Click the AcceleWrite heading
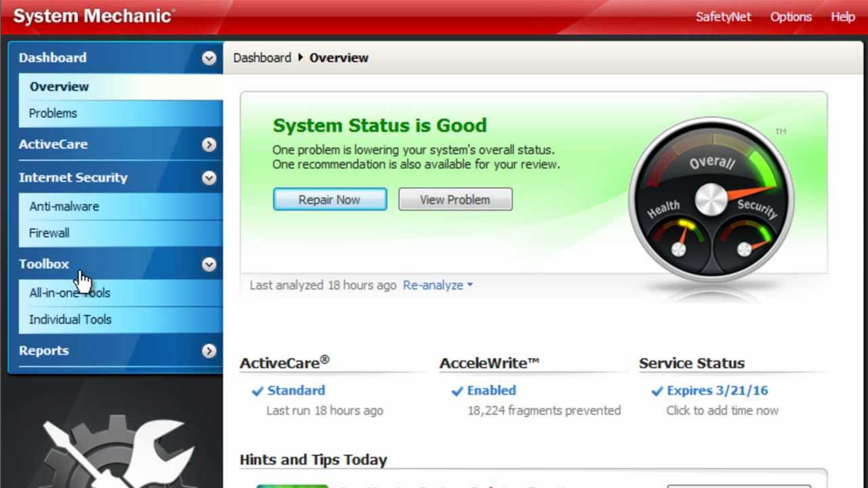868x488 pixels. click(x=489, y=363)
